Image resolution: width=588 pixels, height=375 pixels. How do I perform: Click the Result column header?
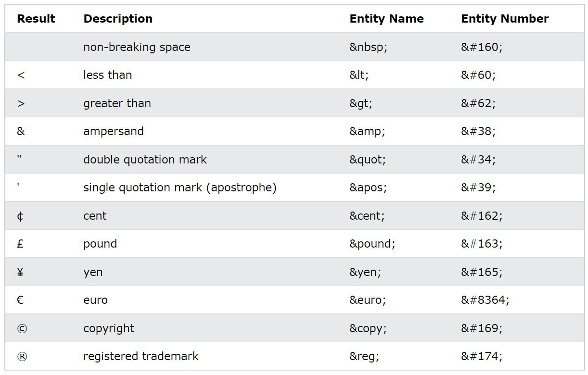pyautogui.click(x=36, y=19)
